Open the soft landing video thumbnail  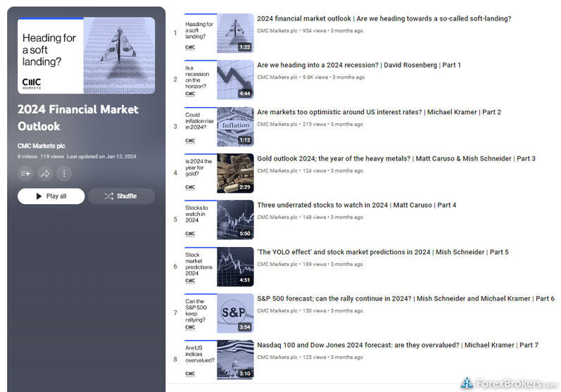pos(218,33)
